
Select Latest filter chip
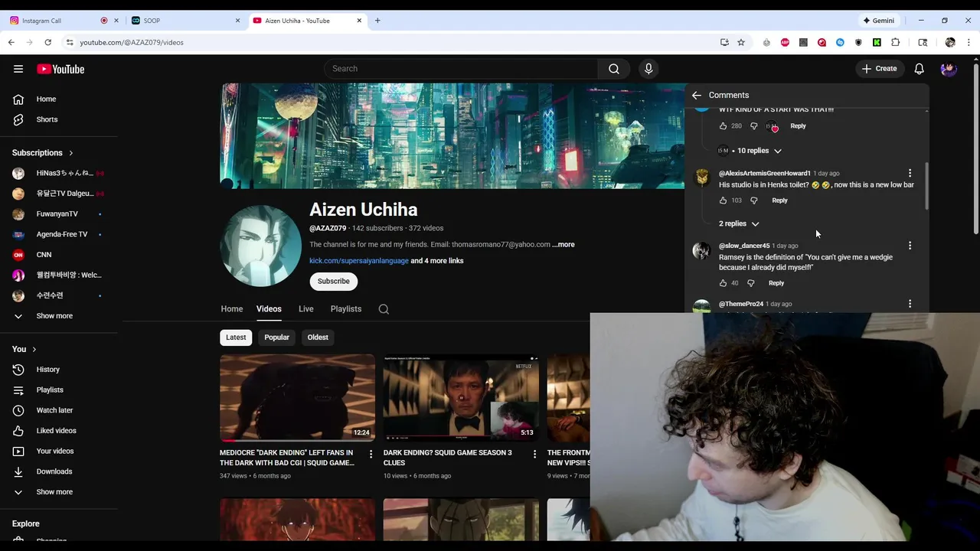coord(236,337)
